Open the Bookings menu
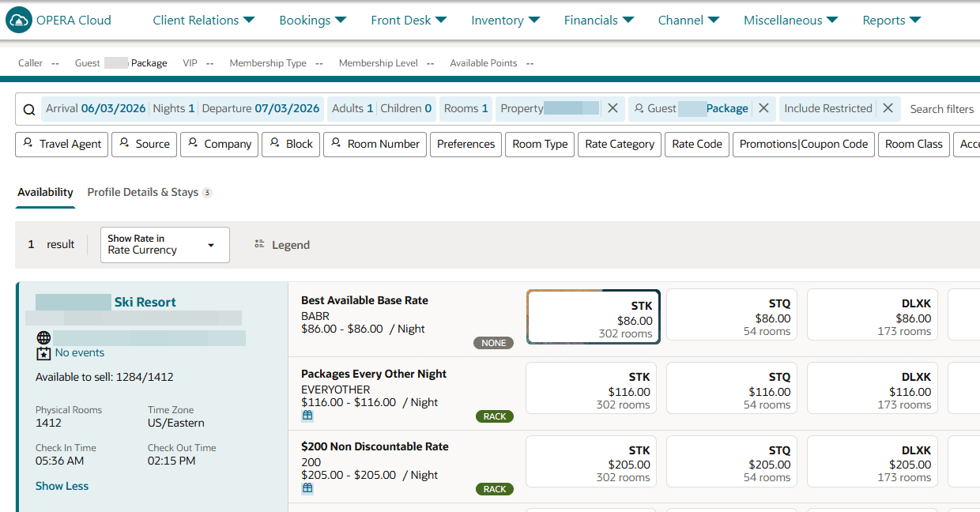This screenshot has width=980, height=512. (x=312, y=21)
